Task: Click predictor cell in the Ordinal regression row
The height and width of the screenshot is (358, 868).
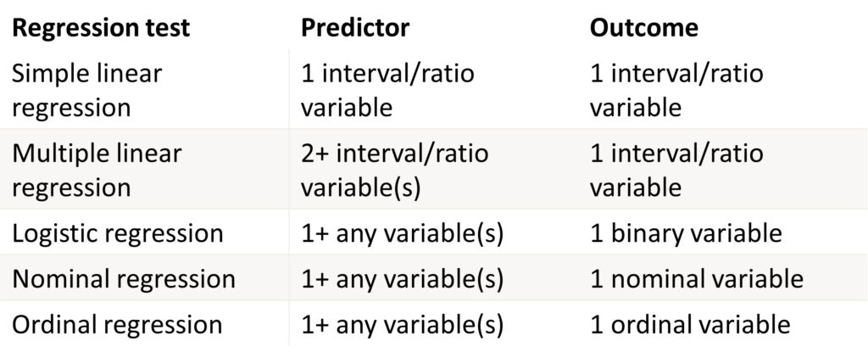Action: (x=403, y=325)
